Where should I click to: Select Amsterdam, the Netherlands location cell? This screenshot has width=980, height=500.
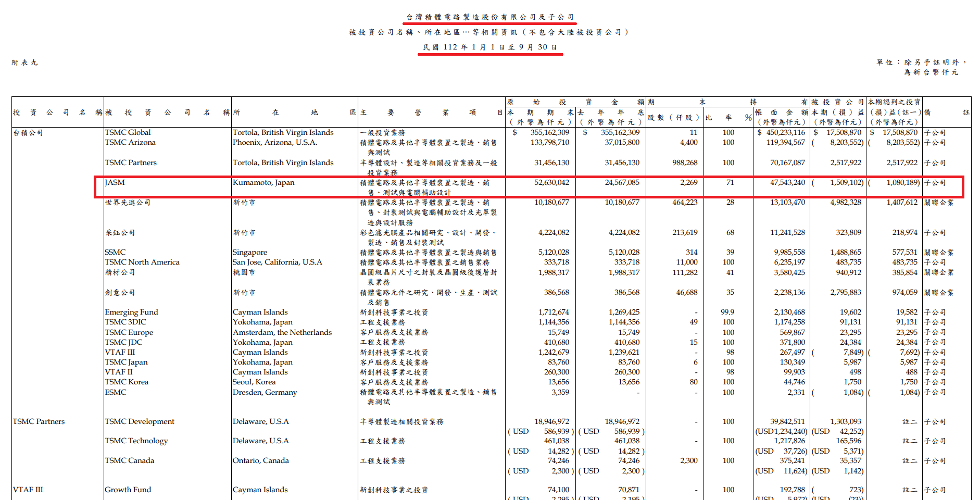[x=282, y=332]
